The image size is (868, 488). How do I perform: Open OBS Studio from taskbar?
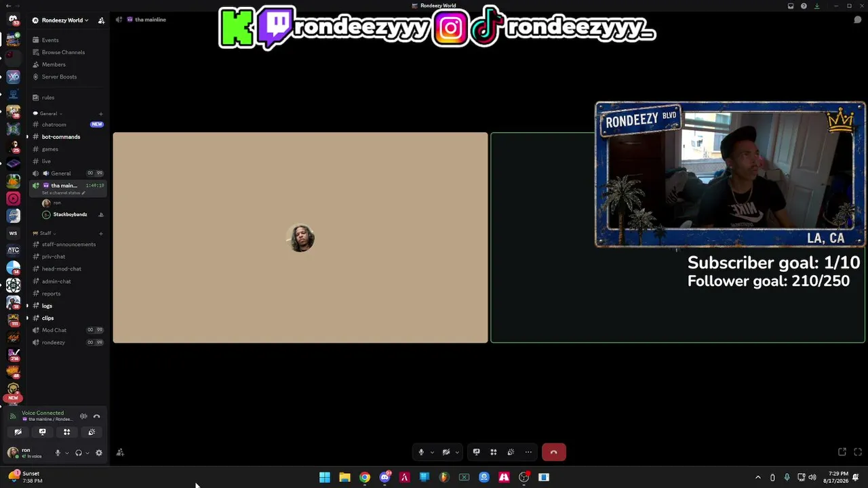pyautogui.click(x=524, y=477)
